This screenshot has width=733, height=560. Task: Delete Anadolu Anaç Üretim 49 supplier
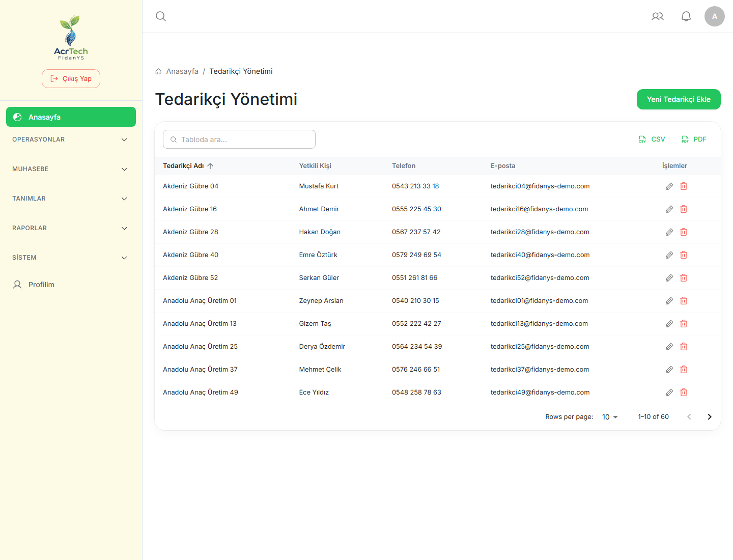coord(684,393)
